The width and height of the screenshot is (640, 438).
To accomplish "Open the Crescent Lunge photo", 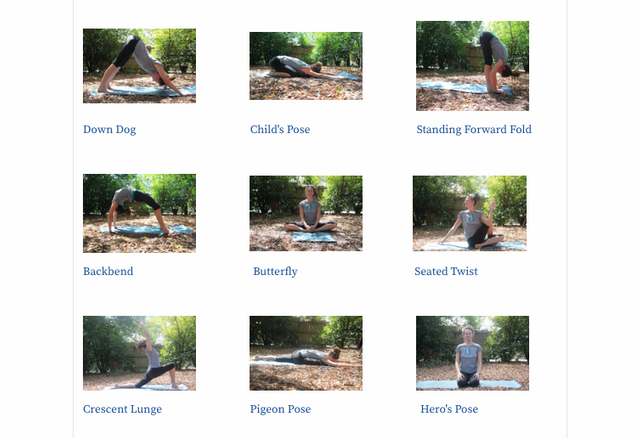I will (139, 353).
